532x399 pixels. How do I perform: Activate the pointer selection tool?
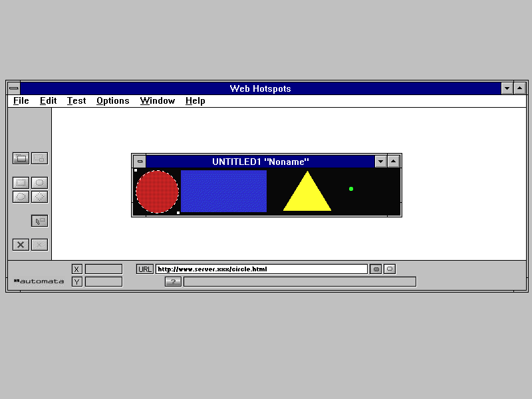pyautogui.click(x=40, y=221)
